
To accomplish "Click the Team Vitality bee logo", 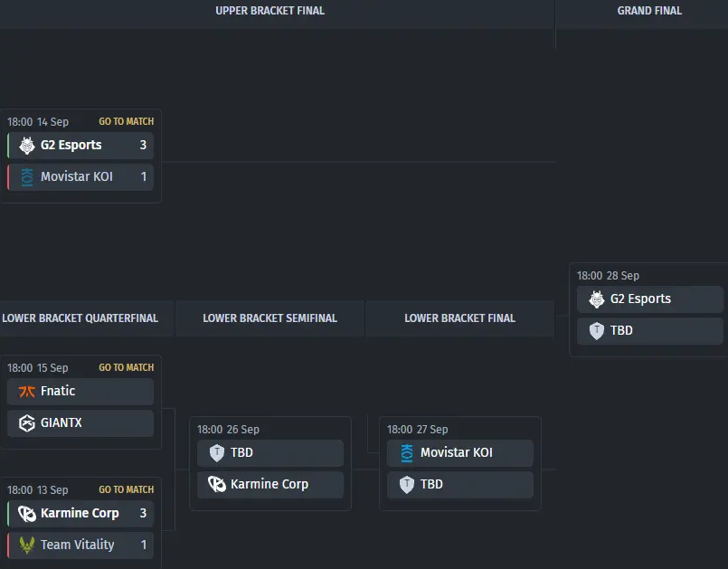I will [26, 545].
